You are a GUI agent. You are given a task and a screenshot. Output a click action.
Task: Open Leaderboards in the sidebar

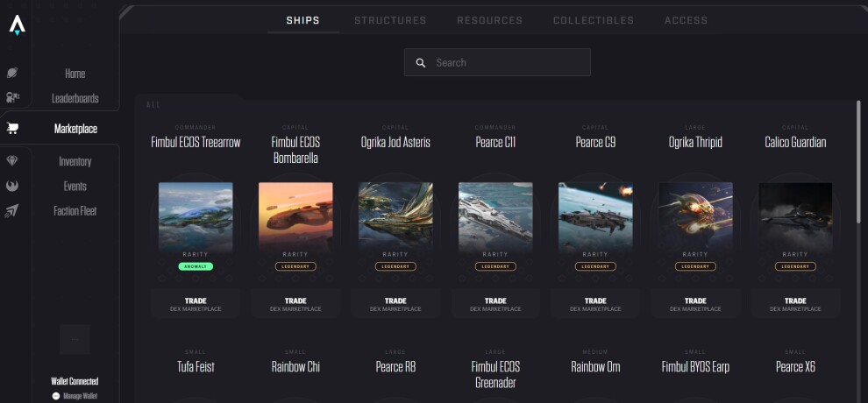pyautogui.click(x=75, y=98)
